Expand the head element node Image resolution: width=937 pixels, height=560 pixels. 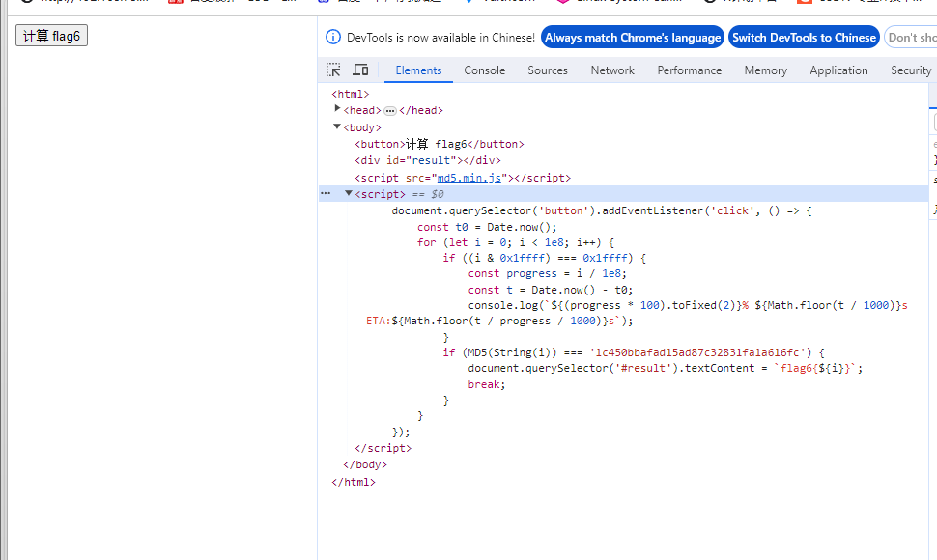tap(337, 109)
